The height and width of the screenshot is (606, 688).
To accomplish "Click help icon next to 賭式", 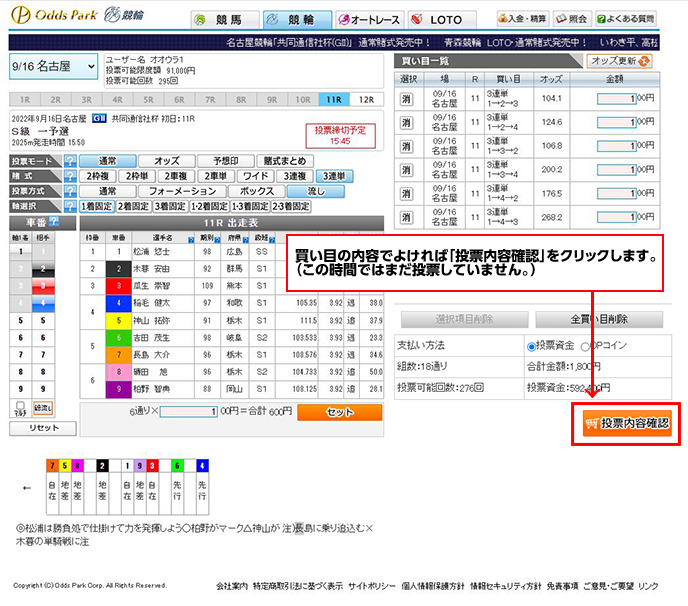I will (70, 176).
